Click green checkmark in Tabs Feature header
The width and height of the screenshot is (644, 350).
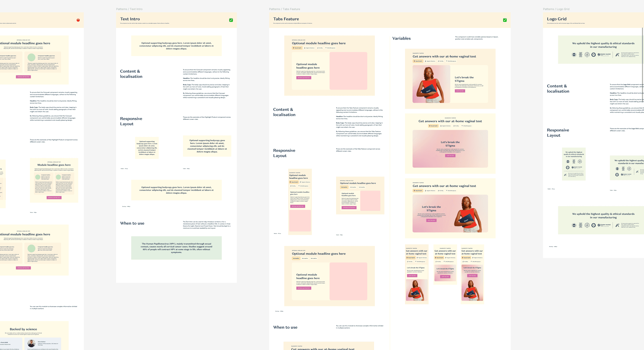coord(505,20)
